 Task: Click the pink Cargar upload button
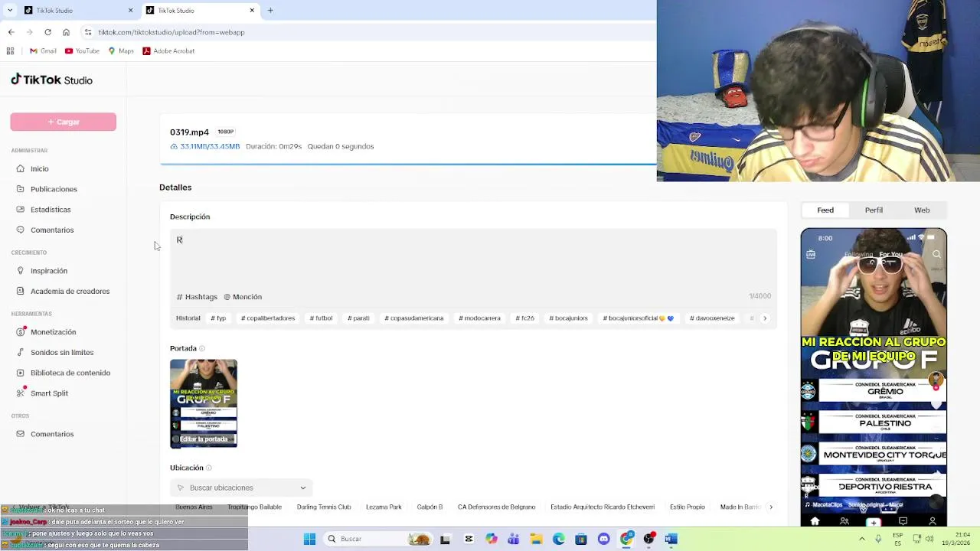point(63,122)
